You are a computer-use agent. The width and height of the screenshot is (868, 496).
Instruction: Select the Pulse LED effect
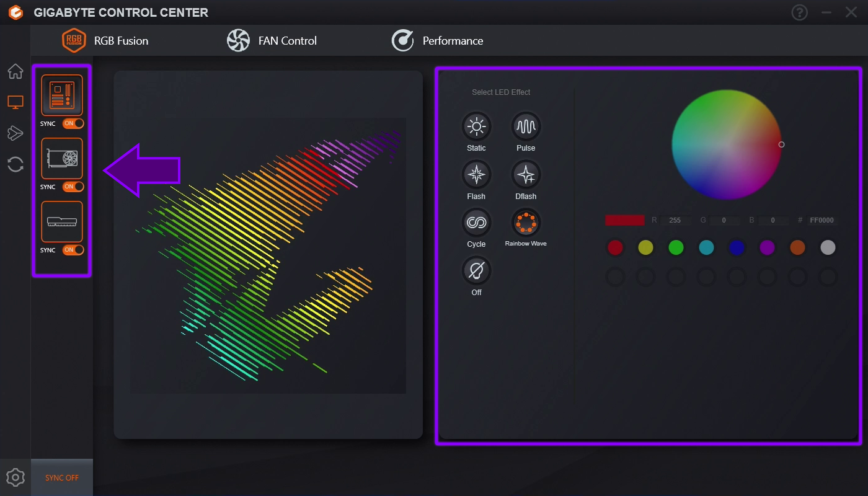pyautogui.click(x=525, y=126)
